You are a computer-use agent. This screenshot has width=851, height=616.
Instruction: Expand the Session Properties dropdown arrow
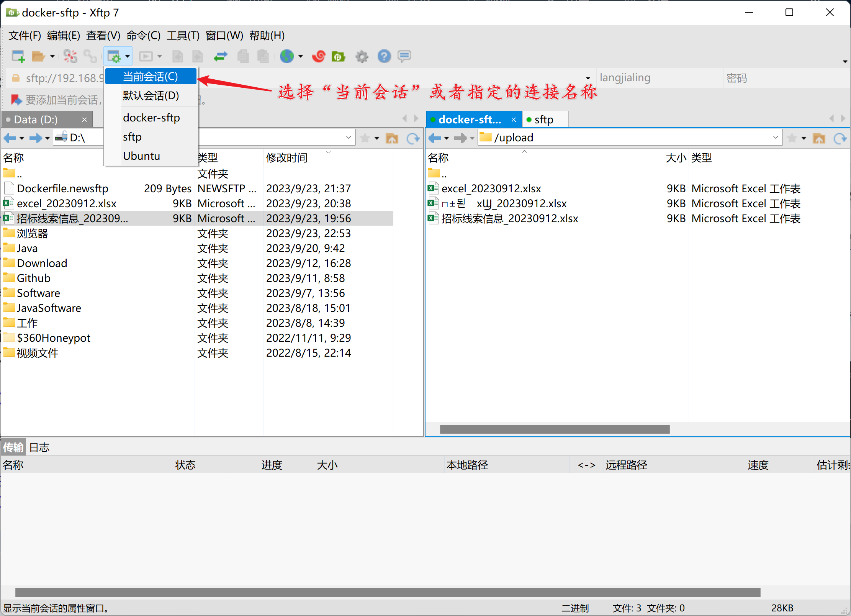(x=128, y=57)
